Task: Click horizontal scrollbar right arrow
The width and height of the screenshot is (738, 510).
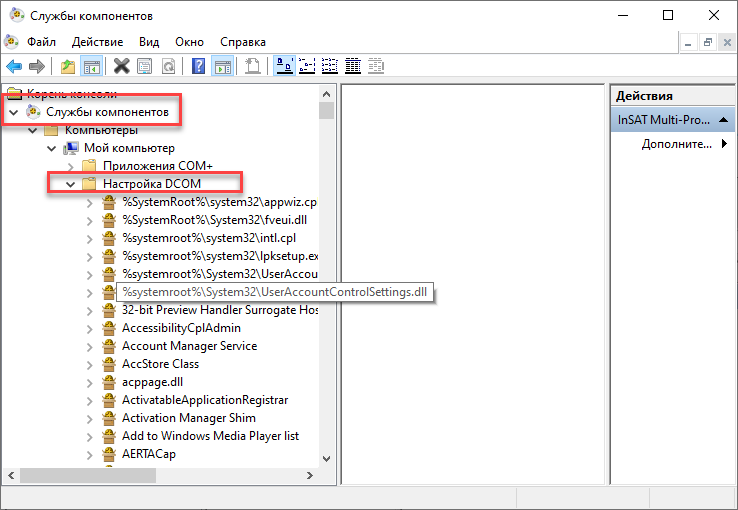Action: pyautogui.click(x=310, y=476)
